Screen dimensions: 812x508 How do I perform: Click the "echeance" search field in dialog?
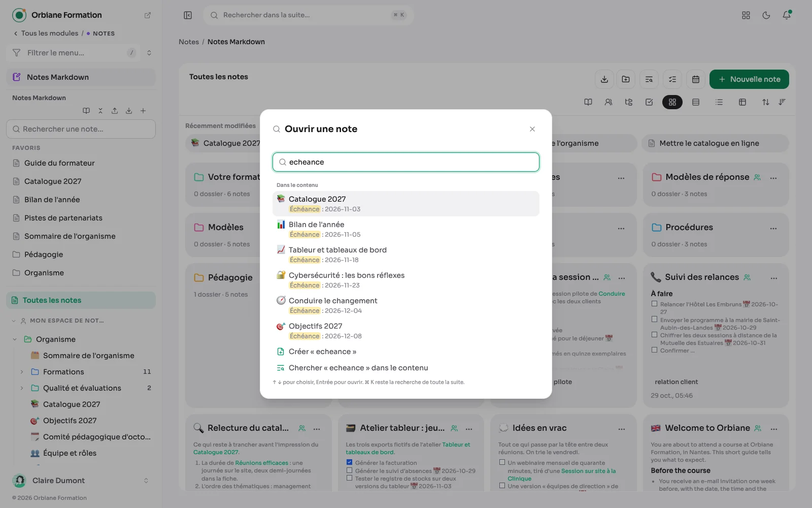pyautogui.click(x=406, y=162)
